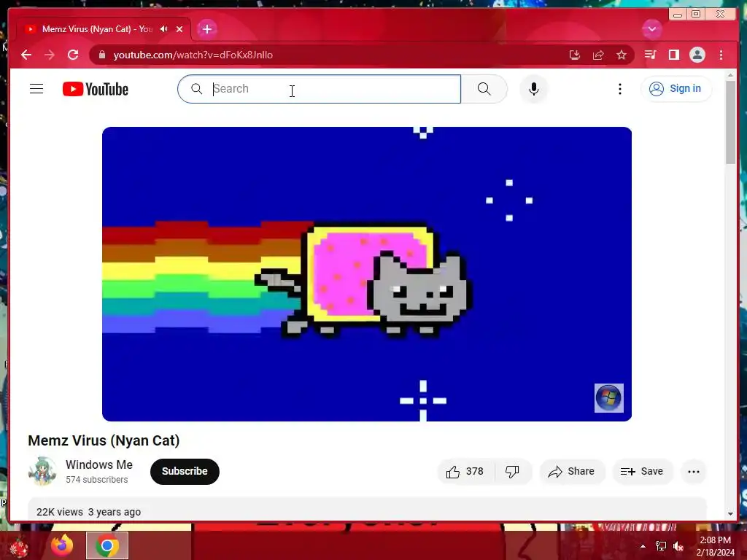
Task: Click the page scrollbar up arrow
Action: pos(730,75)
